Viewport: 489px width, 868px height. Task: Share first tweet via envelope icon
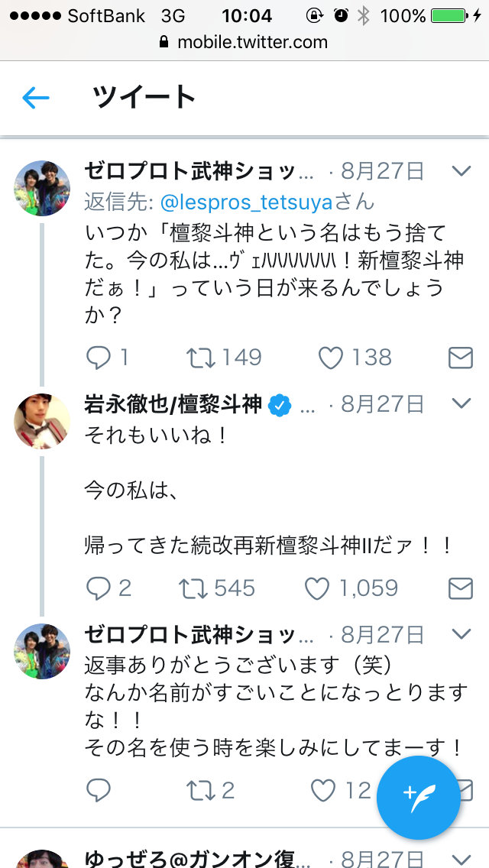[x=460, y=357]
